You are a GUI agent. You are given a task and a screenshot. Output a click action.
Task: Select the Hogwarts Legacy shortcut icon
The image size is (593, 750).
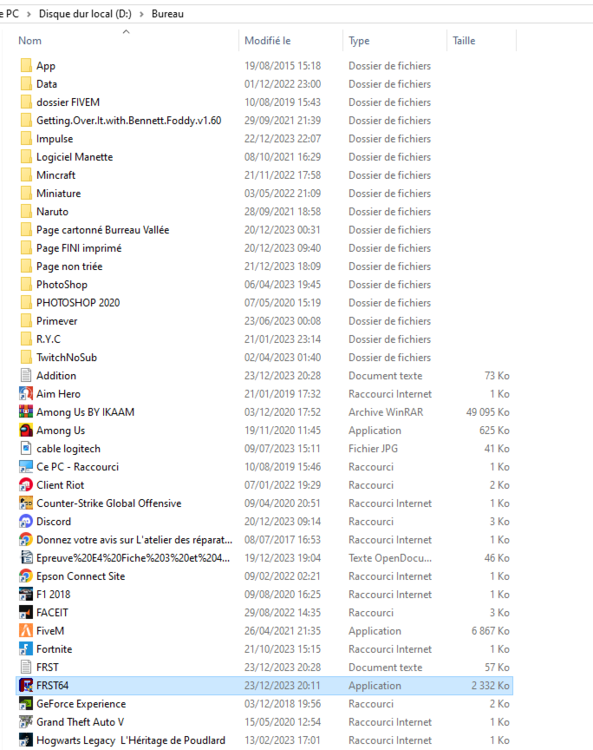coord(26,740)
